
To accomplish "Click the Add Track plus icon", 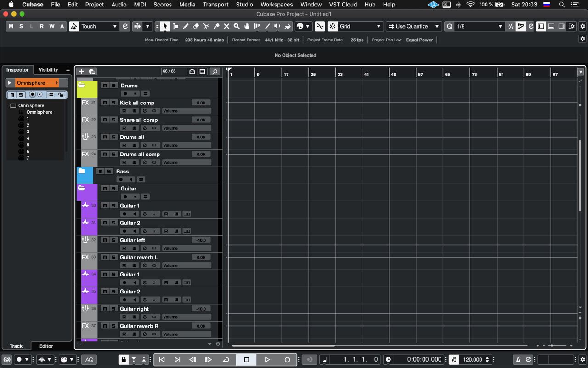I will pyautogui.click(x=81, y=71).
